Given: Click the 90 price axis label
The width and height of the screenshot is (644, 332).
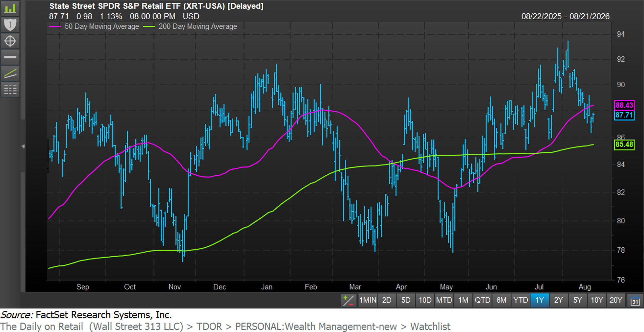Looking at the screenshot, I should pos(621,85).
